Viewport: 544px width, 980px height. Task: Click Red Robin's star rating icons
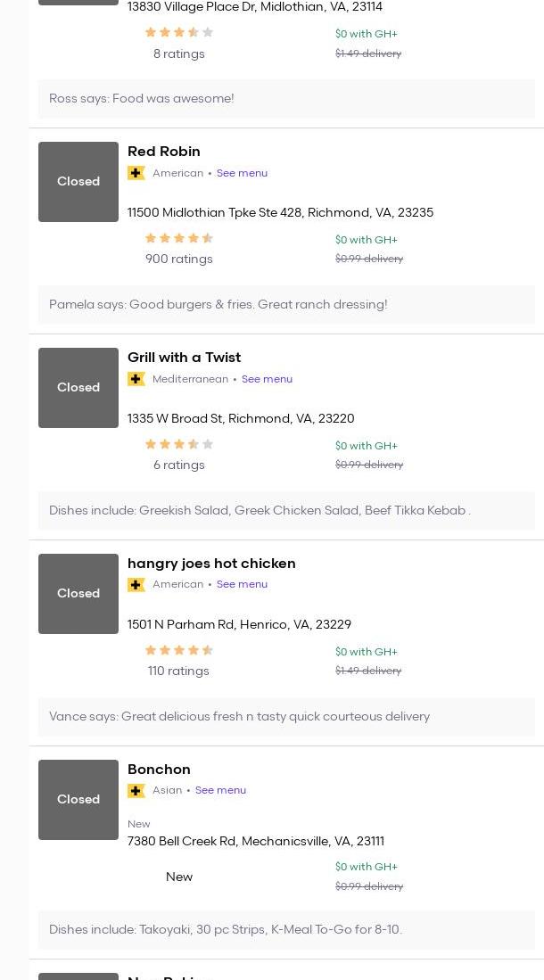click(179, 238)
